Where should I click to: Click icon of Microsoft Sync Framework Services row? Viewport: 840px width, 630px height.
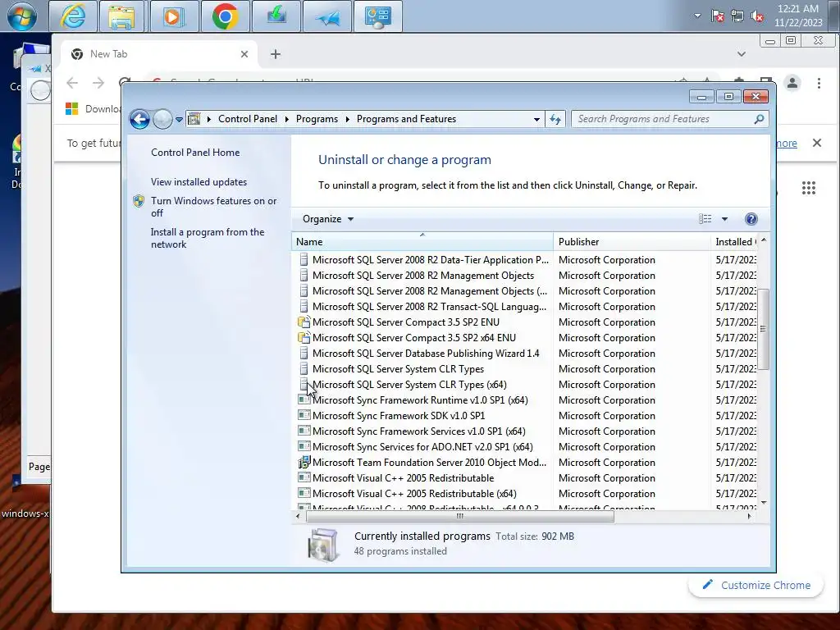(x=304, y=431)
